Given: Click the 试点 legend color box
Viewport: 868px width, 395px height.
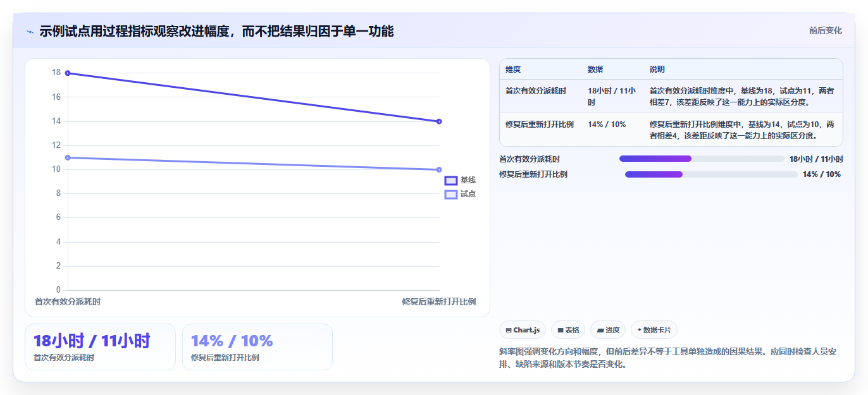Looking at the screenshot, I should tap(450, 194).
